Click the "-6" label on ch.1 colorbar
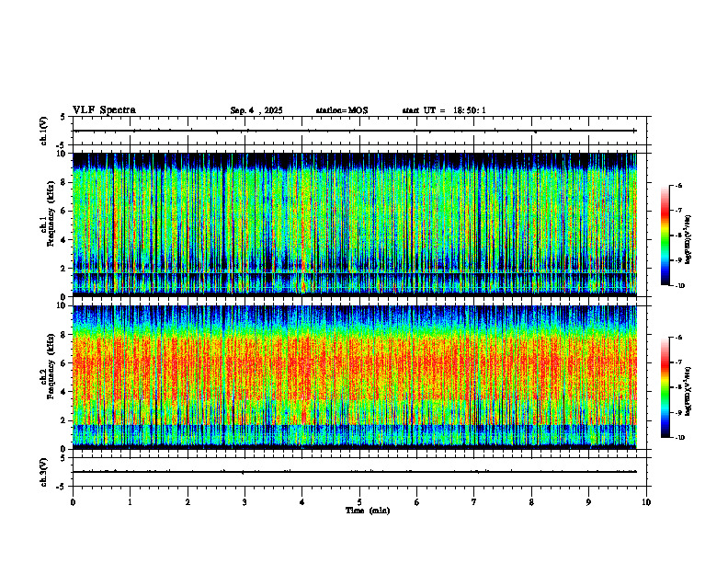The width and height of the screenshot is (728, 563). pos(678,186)
